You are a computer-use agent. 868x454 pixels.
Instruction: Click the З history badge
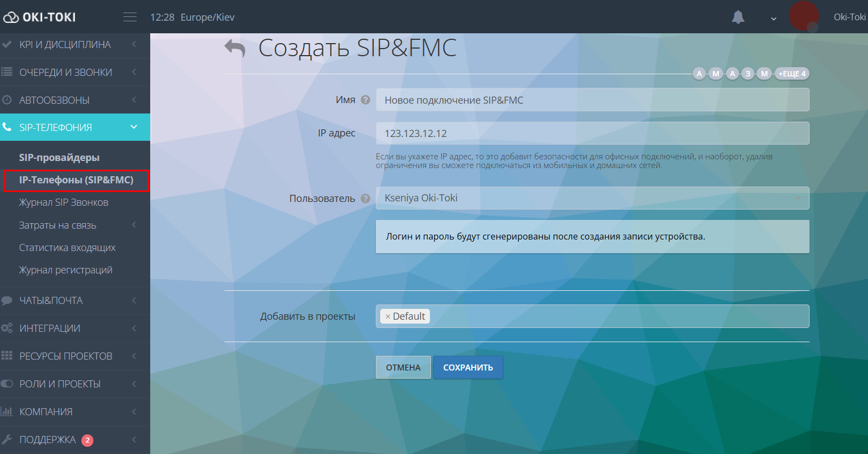pos(748,74)
